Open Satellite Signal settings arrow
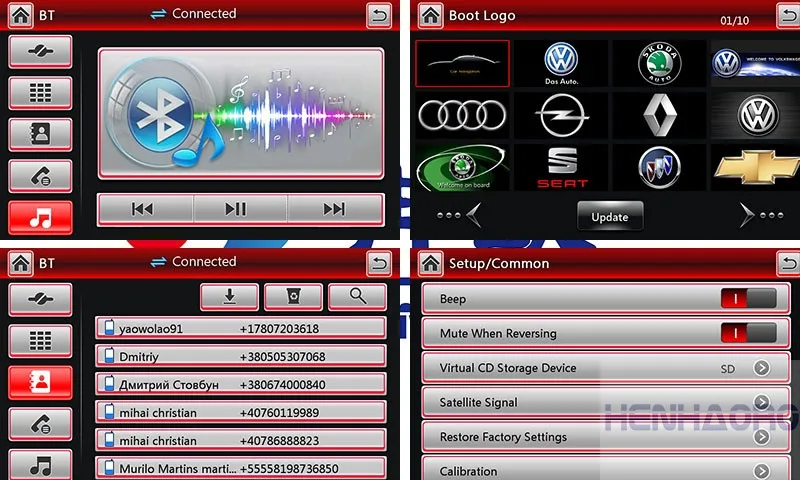The width and height of the screenshot is (800, 480). (762, 402)
